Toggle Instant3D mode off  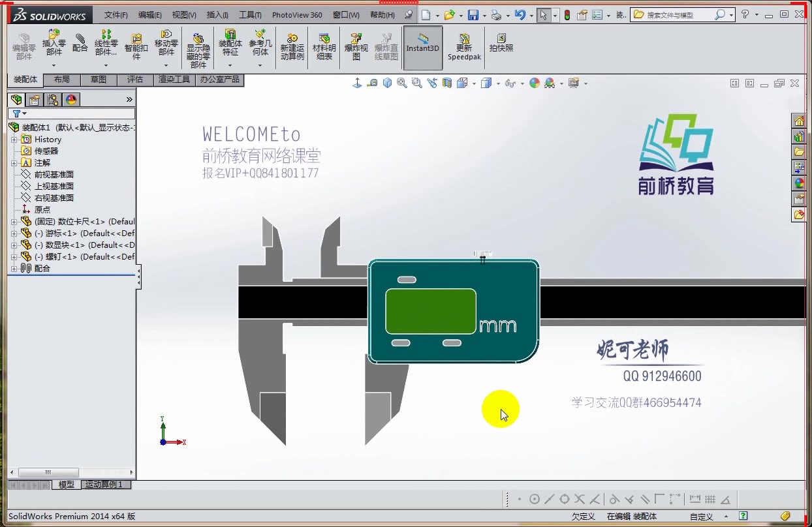422,46
